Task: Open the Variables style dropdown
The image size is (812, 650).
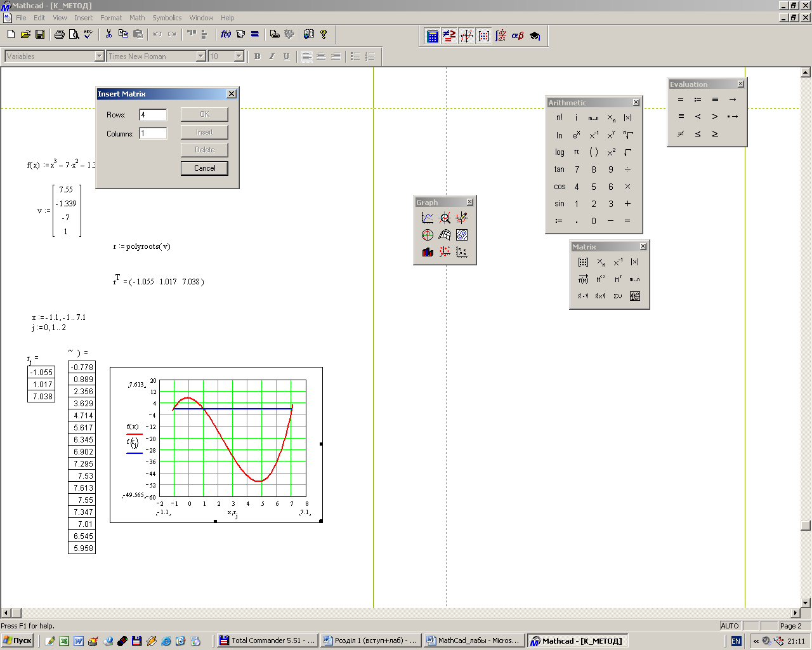Action: pos(99,56)
